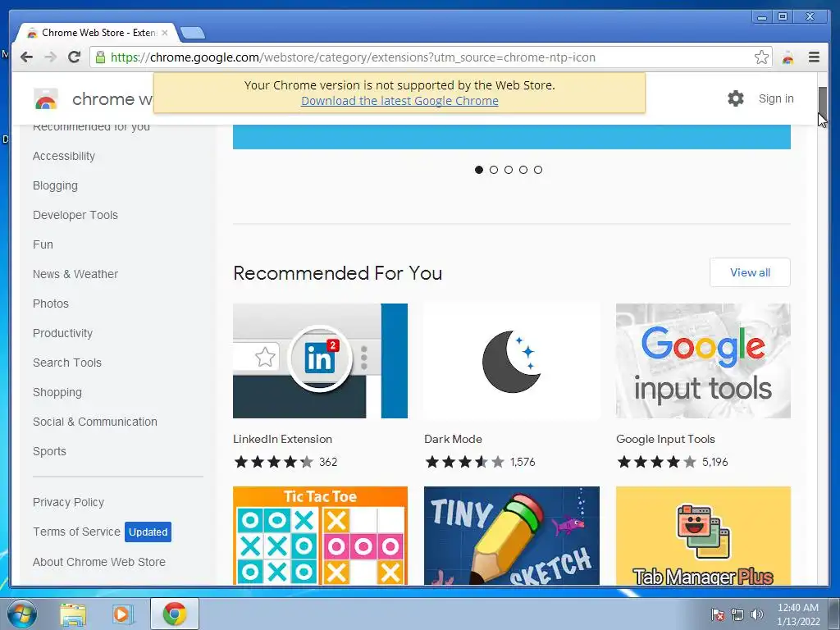Select the Search Tools category
Viewport: 840px width, 630px height.
point(67,362)
